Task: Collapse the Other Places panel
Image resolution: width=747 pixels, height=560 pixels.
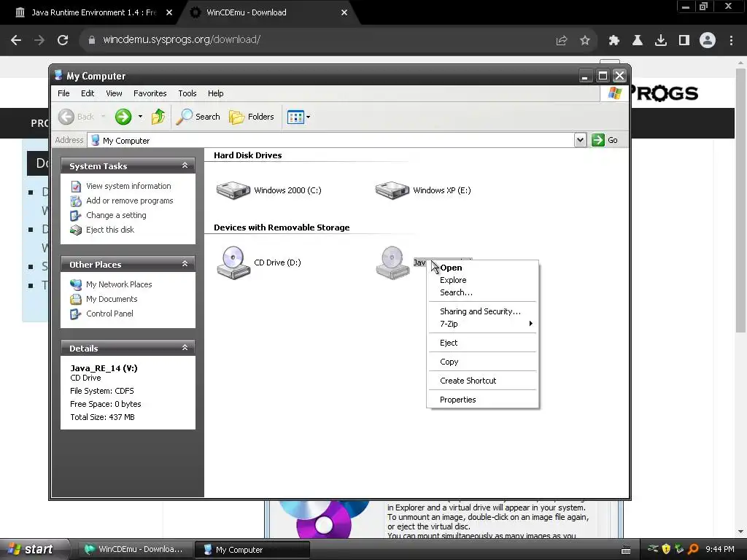Action: (185, 264)
